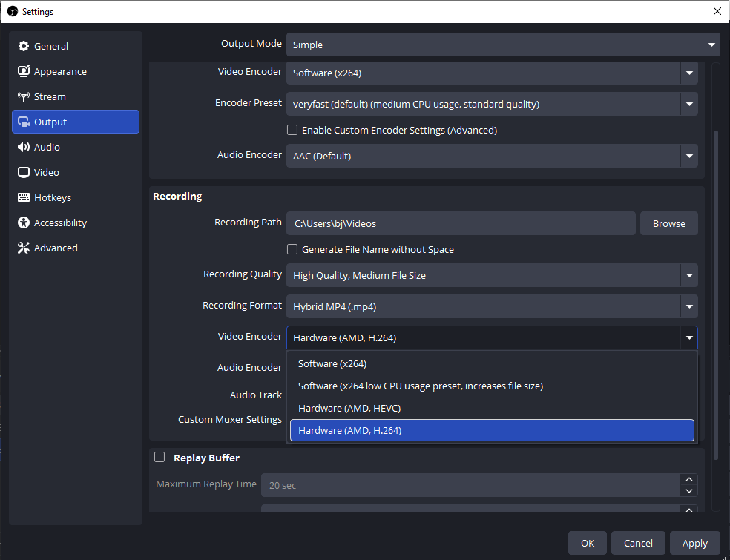Check Generate File Name without Space
This screenshot has width=730, height=560.
click(x=292, y=249)
